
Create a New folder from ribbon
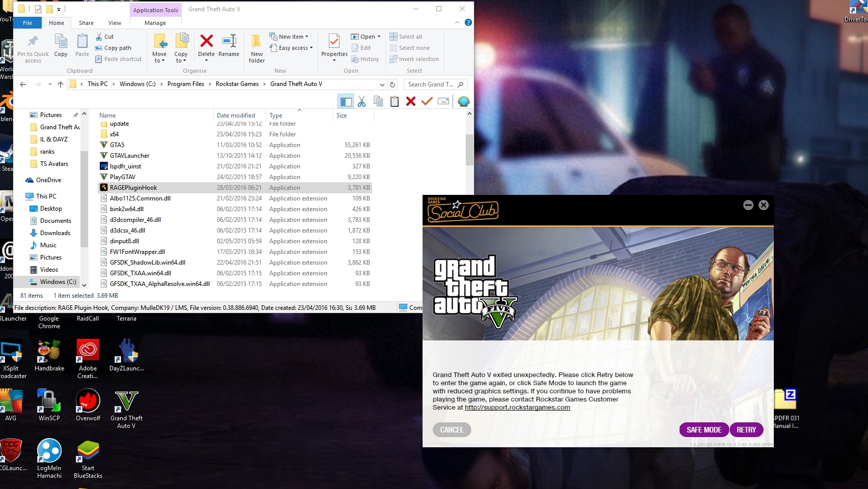click(257, 48)
